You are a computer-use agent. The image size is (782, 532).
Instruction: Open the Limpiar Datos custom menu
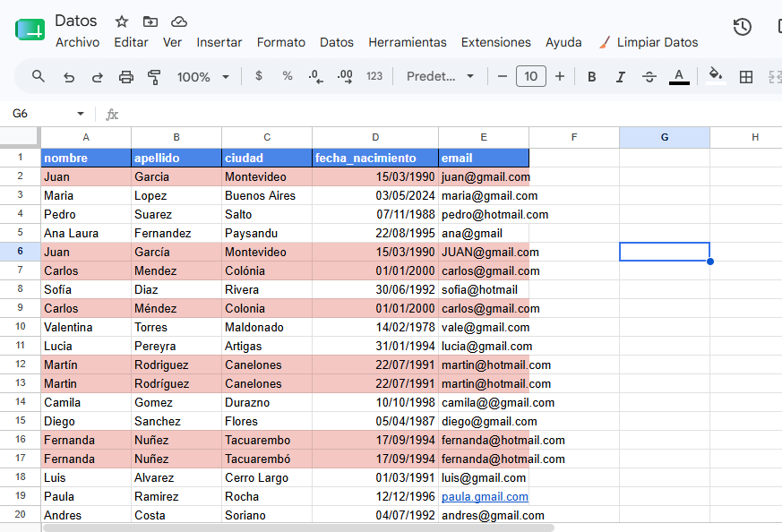pyautogui.click(x=649, y=42)
